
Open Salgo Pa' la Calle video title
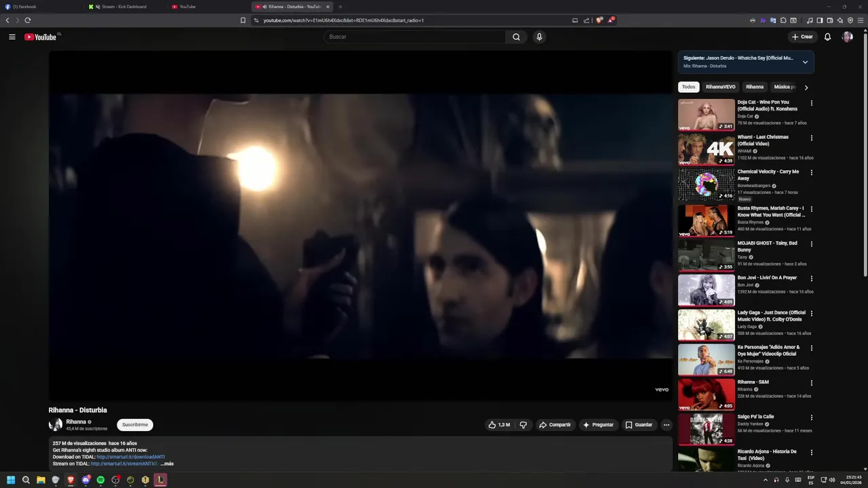pyautogui.click(x=756, y=417)
